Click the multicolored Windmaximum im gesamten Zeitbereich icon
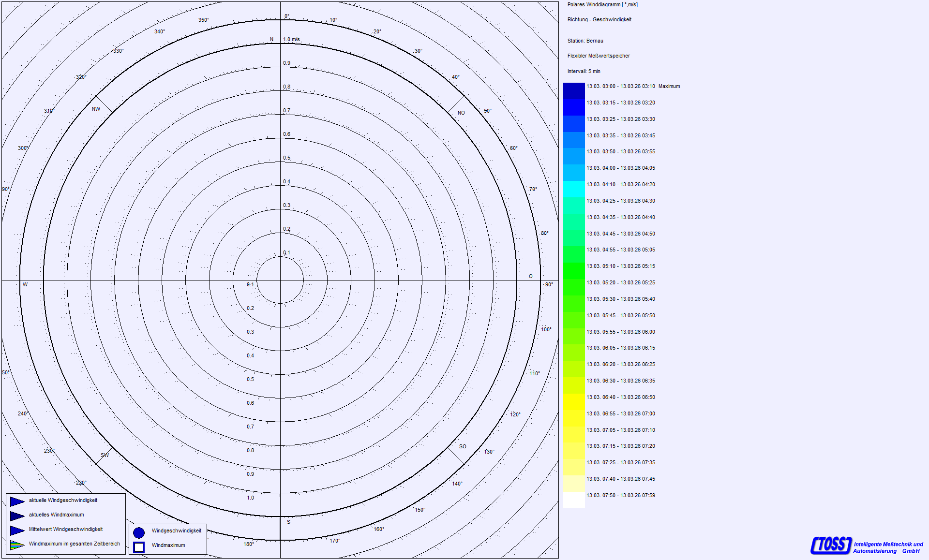The height and width of the screenshot is (560, 929). (x=17, y=545)
